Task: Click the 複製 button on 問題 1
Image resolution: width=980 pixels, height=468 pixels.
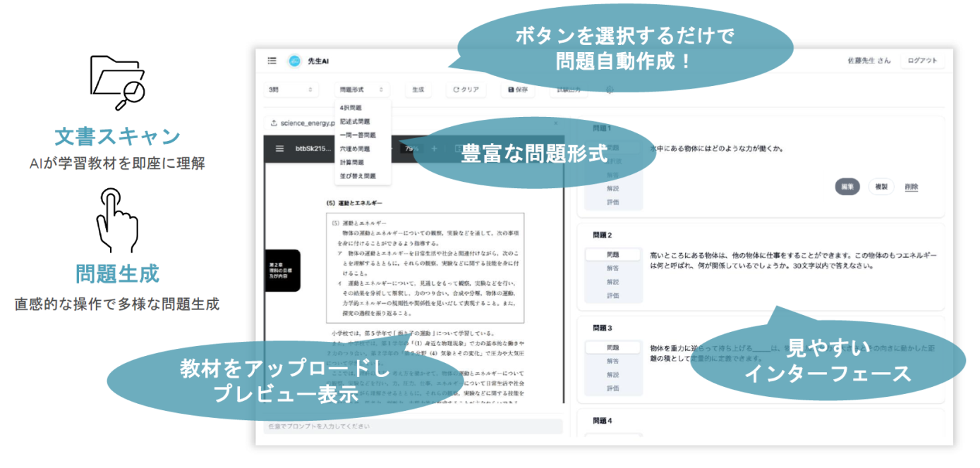Action: pos(881,187)
